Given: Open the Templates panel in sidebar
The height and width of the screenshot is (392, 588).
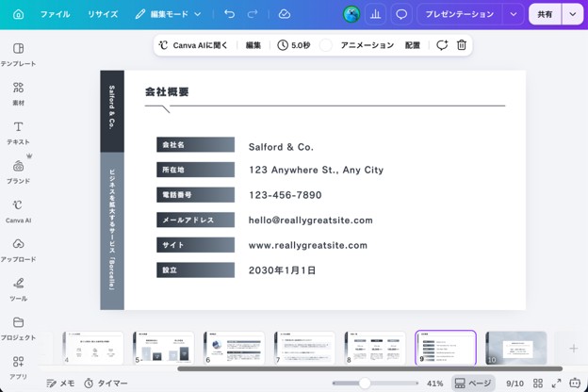Looking at the screenshot, I should point(18,55).
